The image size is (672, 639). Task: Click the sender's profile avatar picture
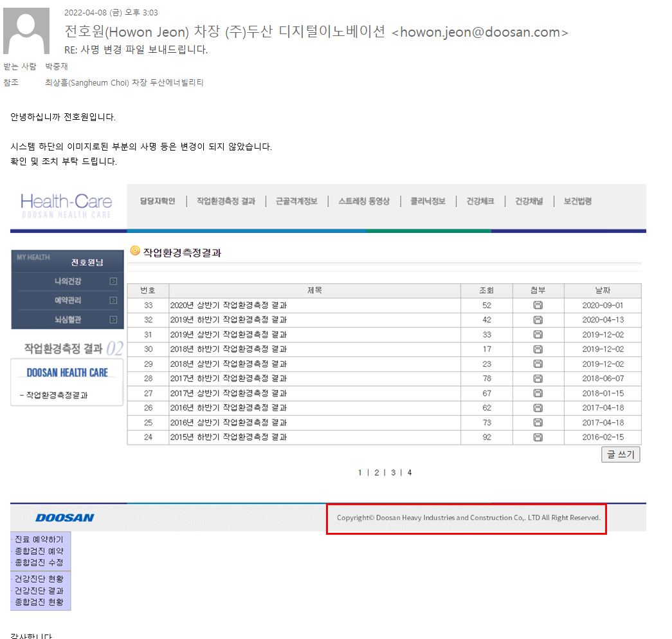point(26,31)
